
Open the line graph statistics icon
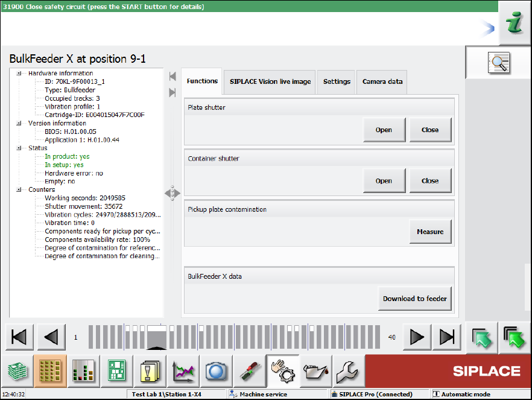[x=183, y=371]
